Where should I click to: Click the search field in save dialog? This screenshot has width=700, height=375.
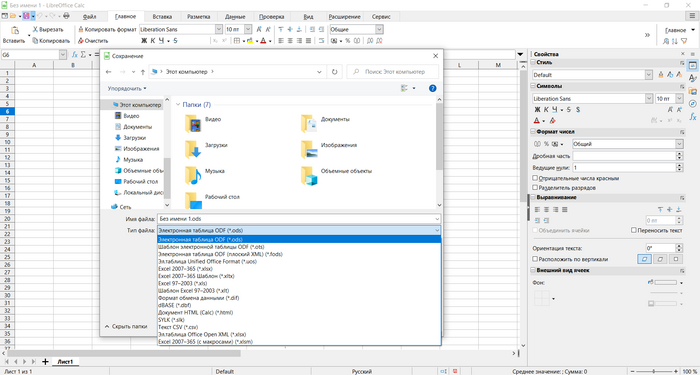(x=393, y=71)
